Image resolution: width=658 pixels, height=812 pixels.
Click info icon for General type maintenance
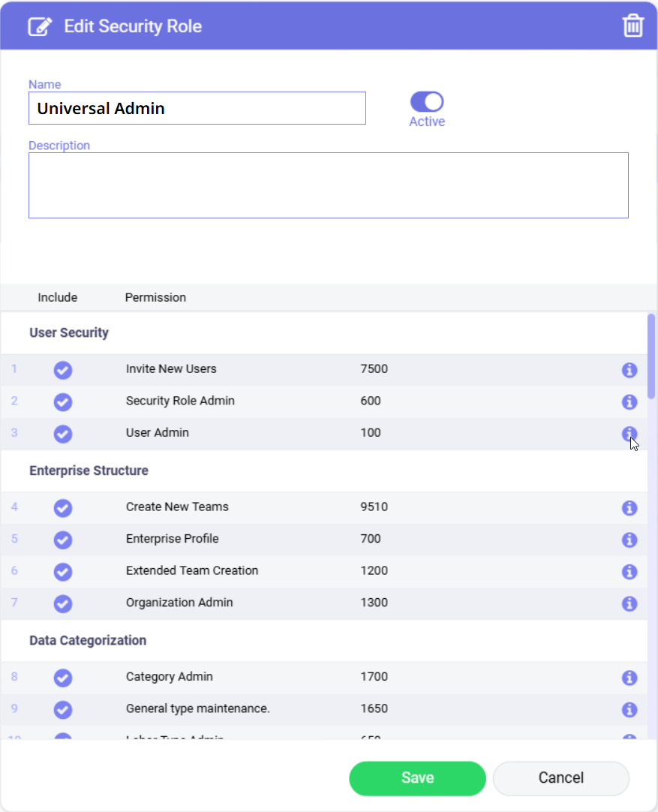629,709
